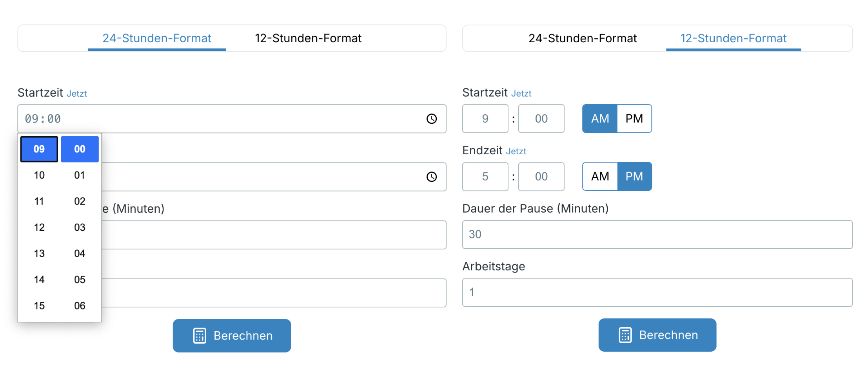Click the calculator icon on left Berechnen button
This screenshot has height=376, width=868.
coord(200,335)
